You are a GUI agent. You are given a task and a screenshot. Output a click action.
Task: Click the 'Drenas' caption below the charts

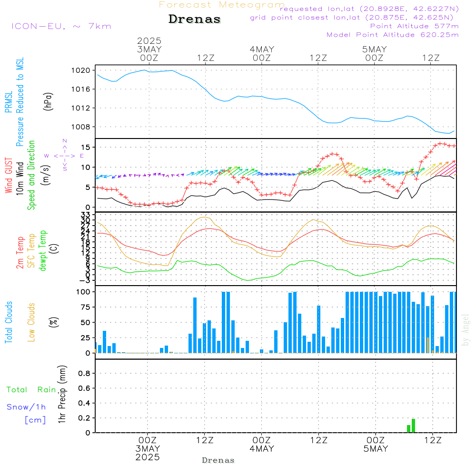coord(218,460)
